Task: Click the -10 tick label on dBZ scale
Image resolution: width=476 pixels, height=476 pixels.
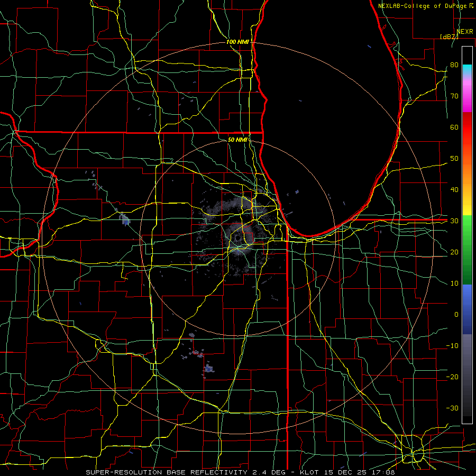Action: tap(452, 345)
